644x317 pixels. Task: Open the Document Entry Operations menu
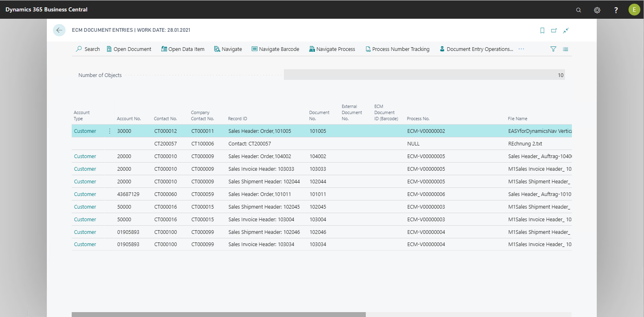[476, 49]
